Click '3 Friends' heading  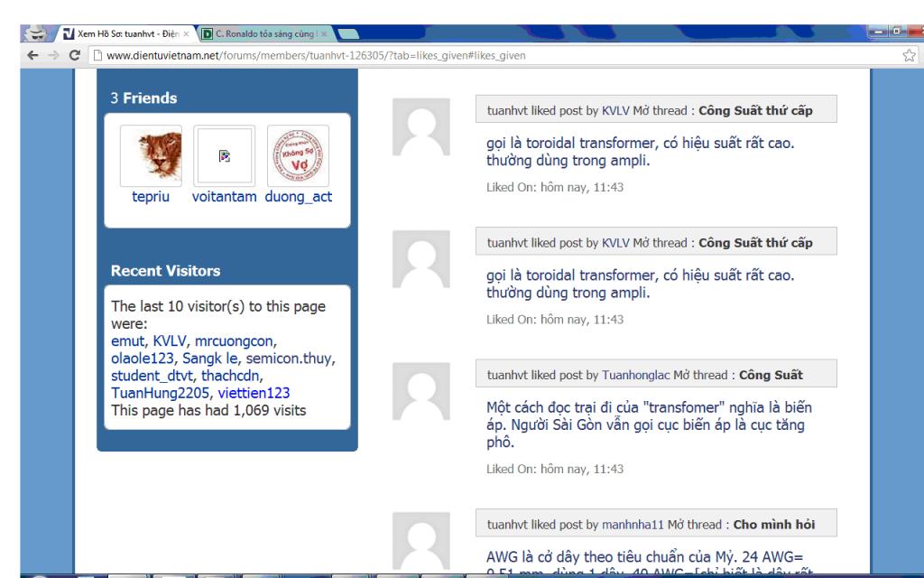(x=143, y=98)
